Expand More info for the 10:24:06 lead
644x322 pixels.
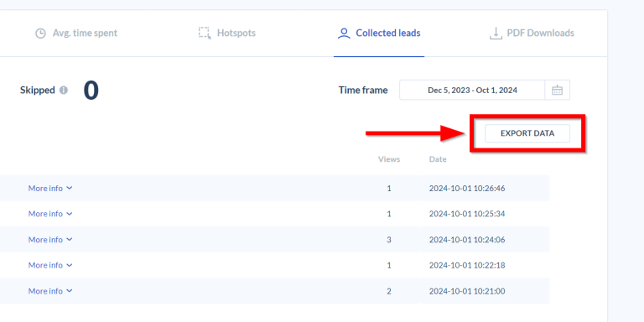50,240
